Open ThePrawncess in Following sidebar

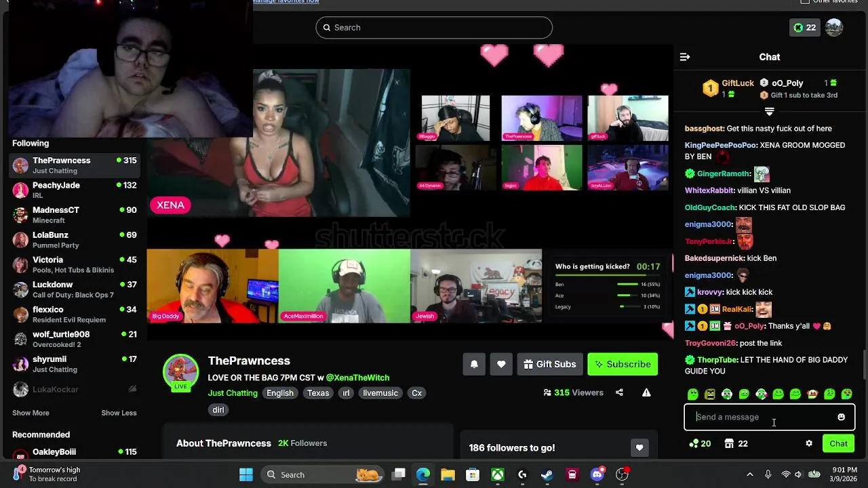tap(75, 165)
